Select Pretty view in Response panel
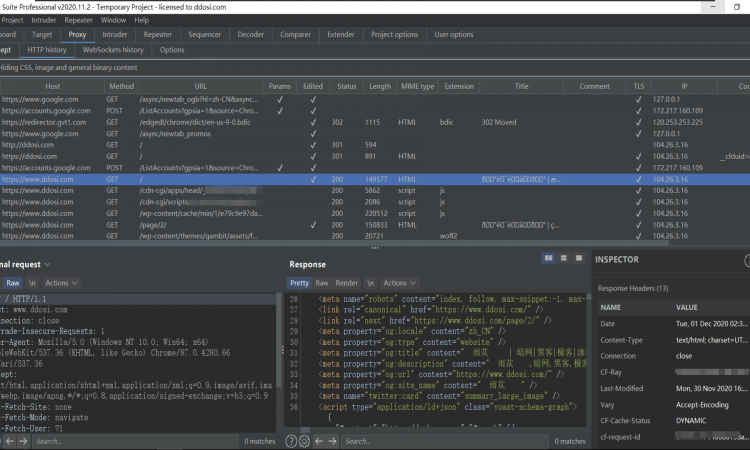This screenshot has width=750, height=450. 299,283
